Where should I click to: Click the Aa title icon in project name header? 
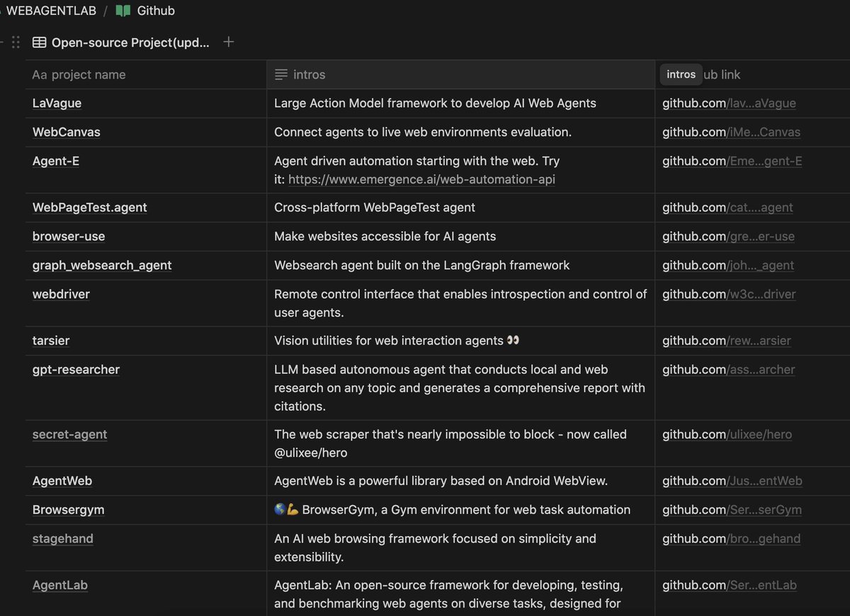coord(39,74)
